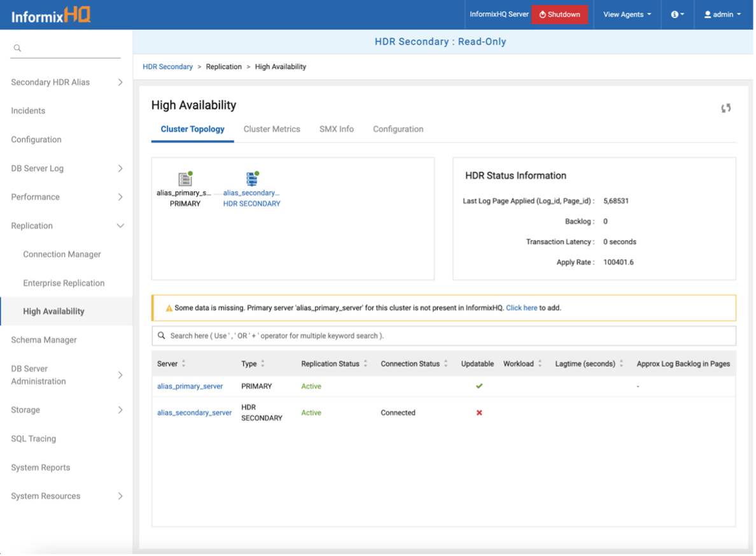Open the refresh icon on High Availability panel

725,108
